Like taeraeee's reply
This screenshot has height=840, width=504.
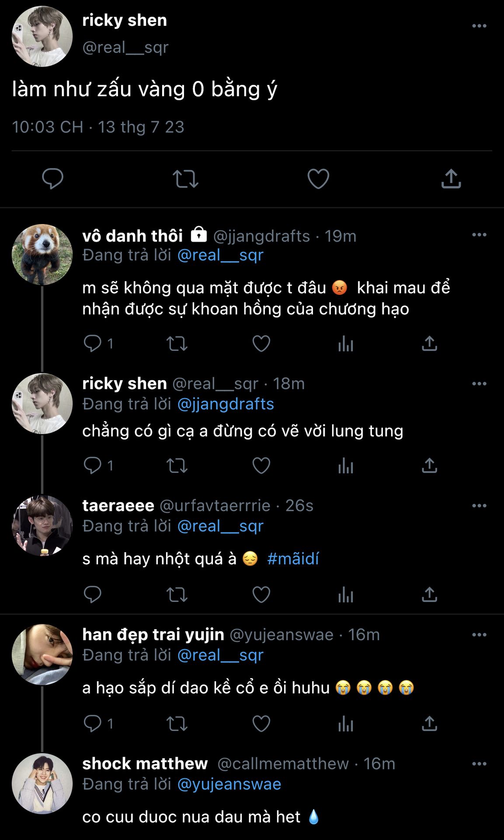261,595
